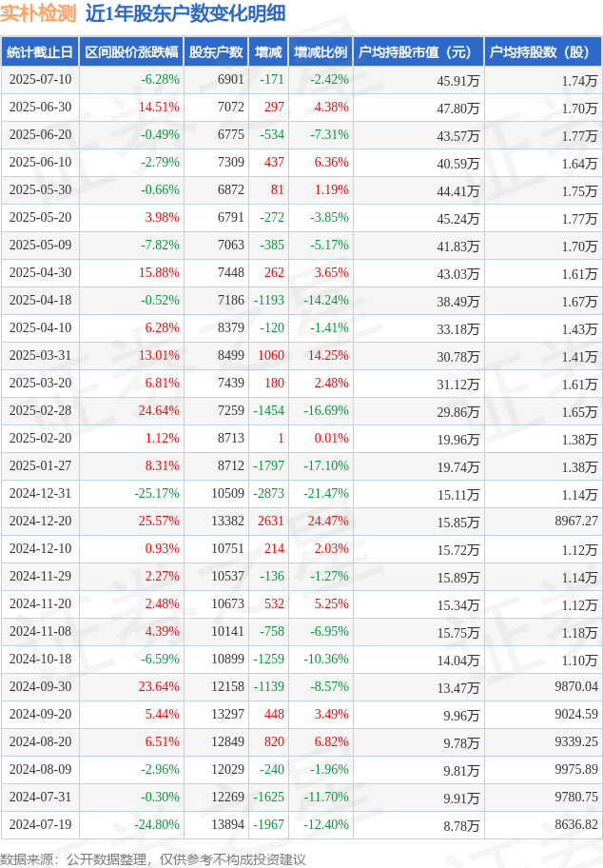The image size is (603, 868).
Task: Click the 区间股价涨跌幅 column header
Action: tap(131, 52)
